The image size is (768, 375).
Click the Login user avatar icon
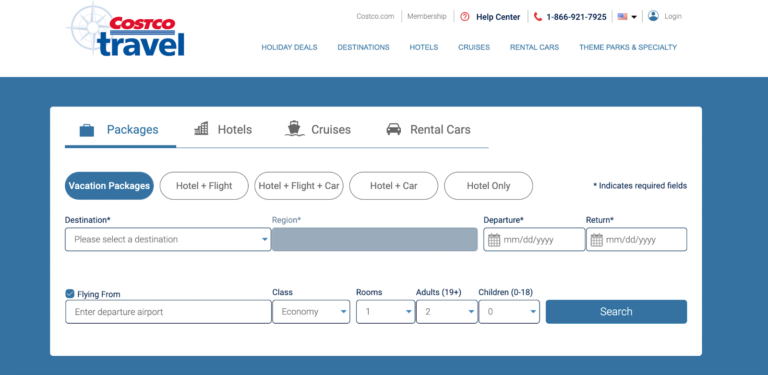coord(653,16)
